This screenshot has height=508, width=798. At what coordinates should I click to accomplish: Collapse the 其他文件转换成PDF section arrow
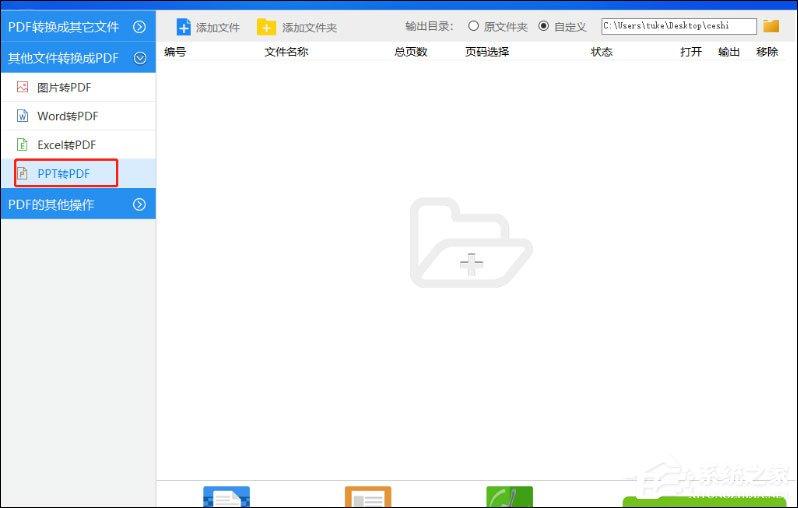(139, 58)
